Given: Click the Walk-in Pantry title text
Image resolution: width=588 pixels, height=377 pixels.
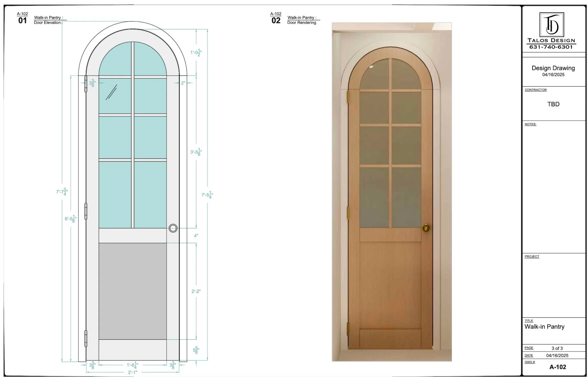Looking at the screenshot, I should point(545,326).
